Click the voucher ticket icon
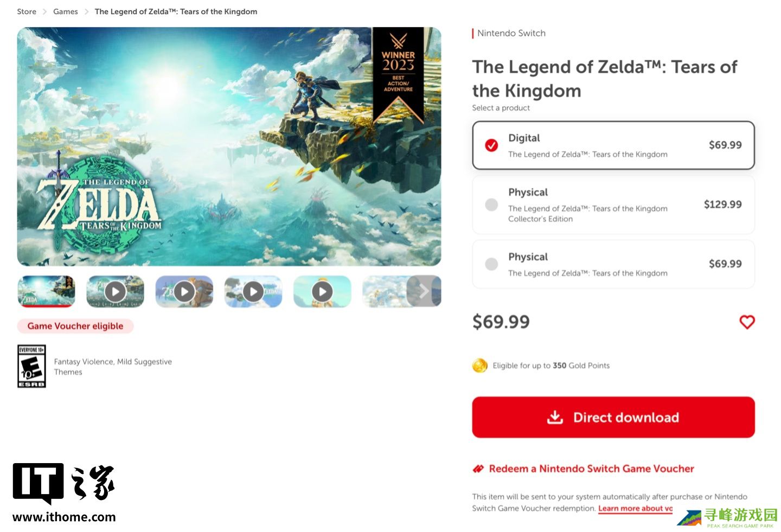Viewport: 781px width, 532px height. [x=478, y=469]
